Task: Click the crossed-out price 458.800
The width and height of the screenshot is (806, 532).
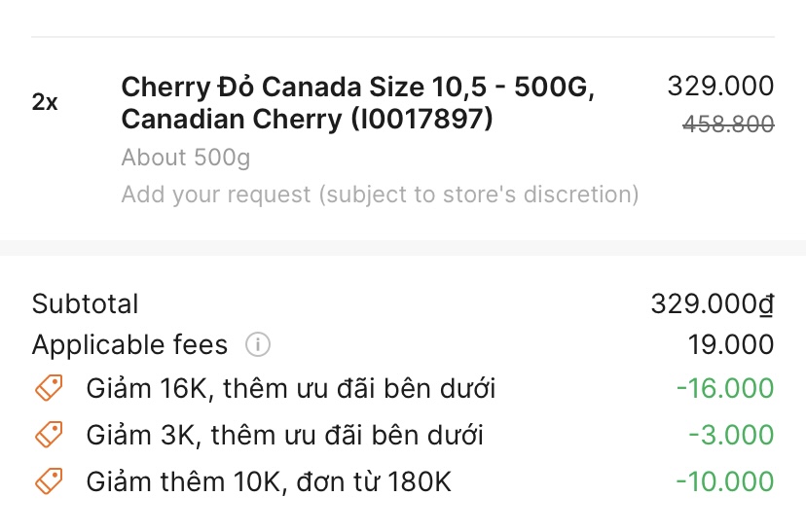Action: pyautogui.click(x=729, y=124)
